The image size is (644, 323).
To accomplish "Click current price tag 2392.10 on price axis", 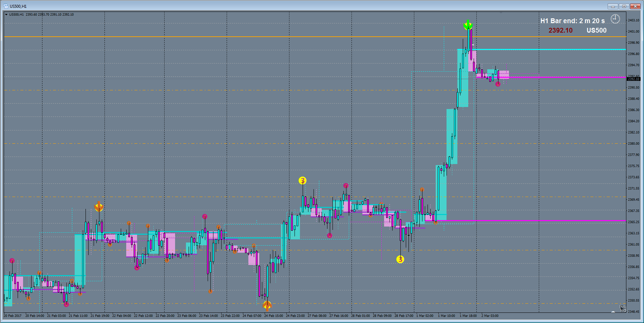I will tap(633, 79).
